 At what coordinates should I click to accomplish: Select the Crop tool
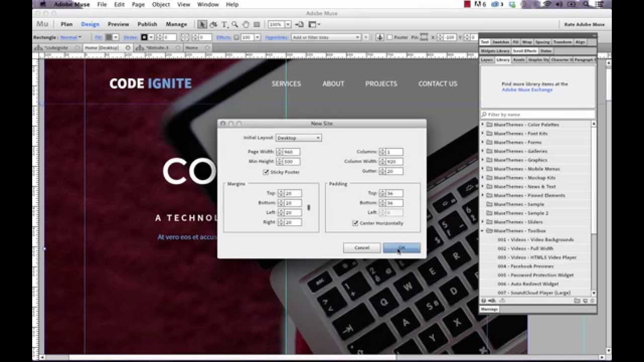tap(213, 24)
